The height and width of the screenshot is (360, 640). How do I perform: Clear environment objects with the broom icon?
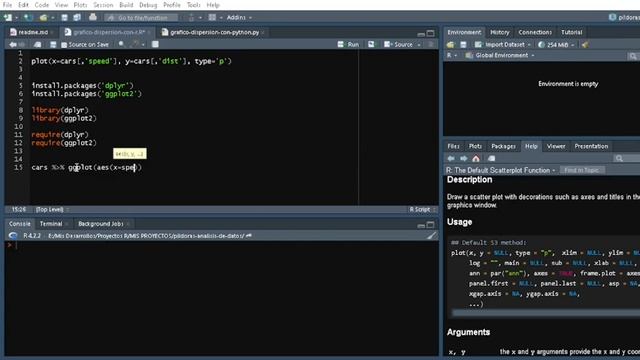click(x=585, y=44)
